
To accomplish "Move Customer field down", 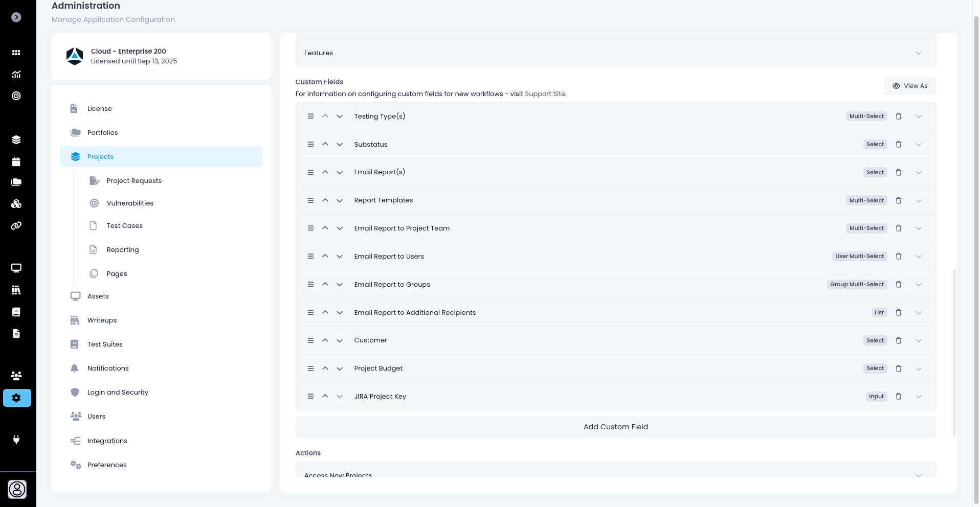I will (340, 341).
